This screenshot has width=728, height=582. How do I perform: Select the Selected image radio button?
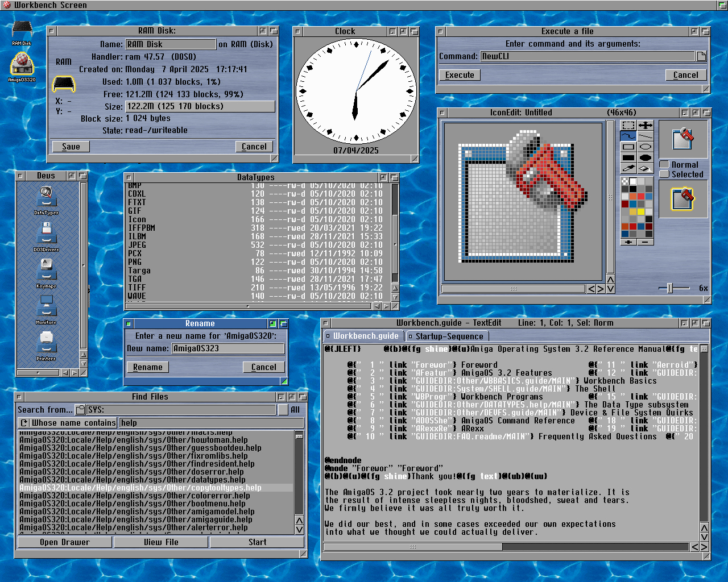point(664,174)
